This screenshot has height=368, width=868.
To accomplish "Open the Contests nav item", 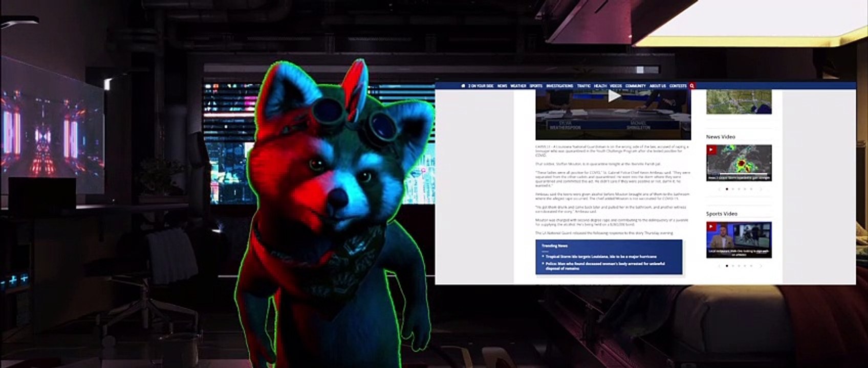I will pos(678,86).
